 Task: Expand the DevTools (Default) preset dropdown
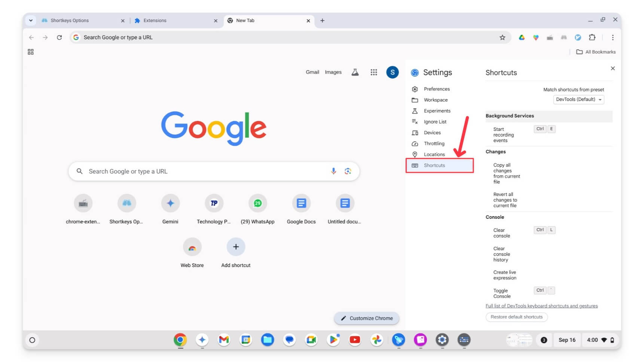(x=579, y=99)
